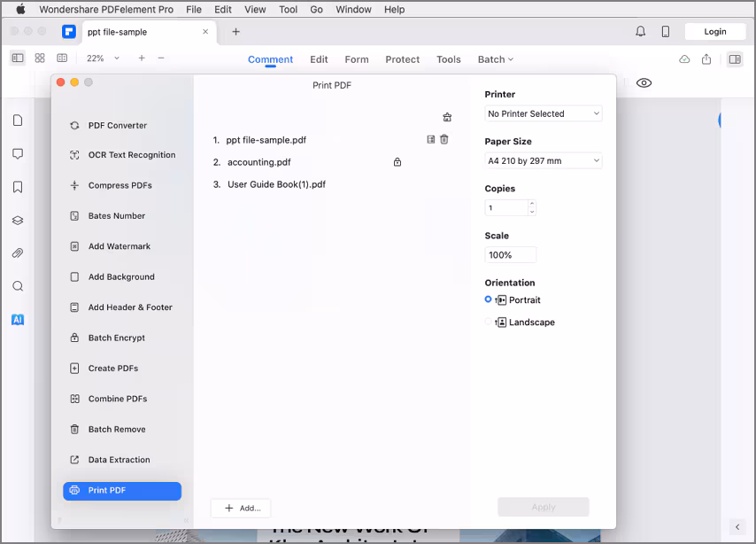756x544 pixels.
Task: Switch to the Comment tab
Action: (271, 59)
